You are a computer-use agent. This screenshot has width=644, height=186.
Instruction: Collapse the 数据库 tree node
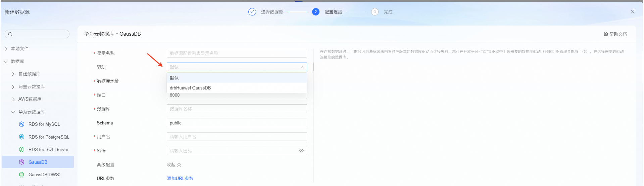(6, 62)
